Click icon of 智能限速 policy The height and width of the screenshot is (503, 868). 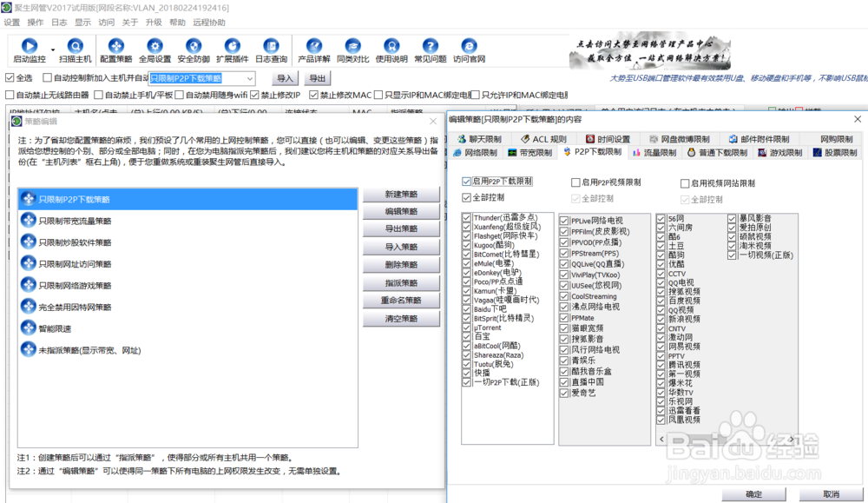click(x=29, y=328)
